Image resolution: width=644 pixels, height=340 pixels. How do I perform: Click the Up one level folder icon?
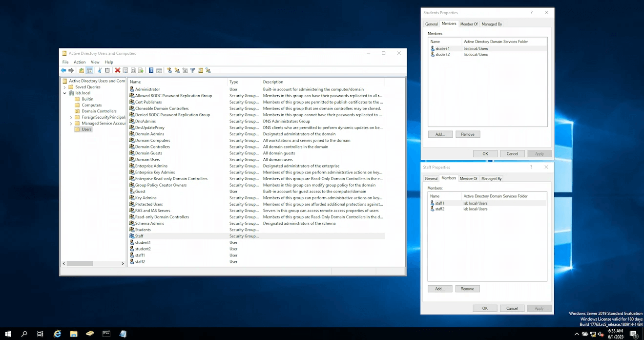[82, 70]
